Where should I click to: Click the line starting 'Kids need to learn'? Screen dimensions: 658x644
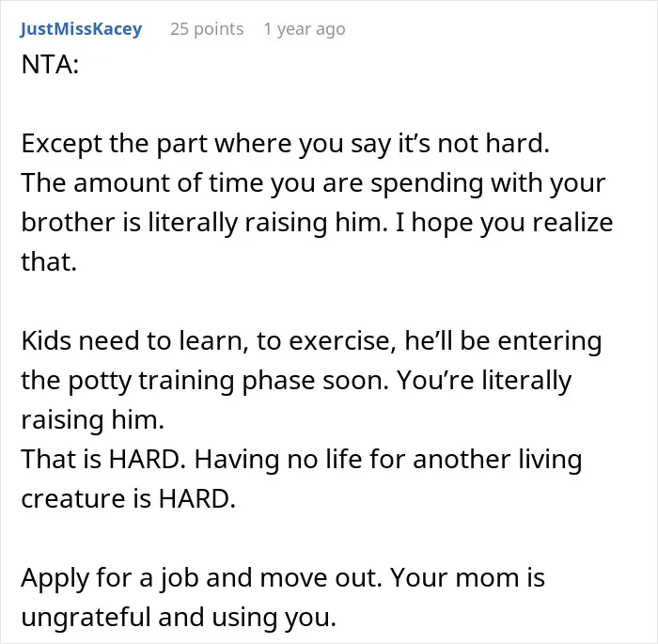(311, 341)
